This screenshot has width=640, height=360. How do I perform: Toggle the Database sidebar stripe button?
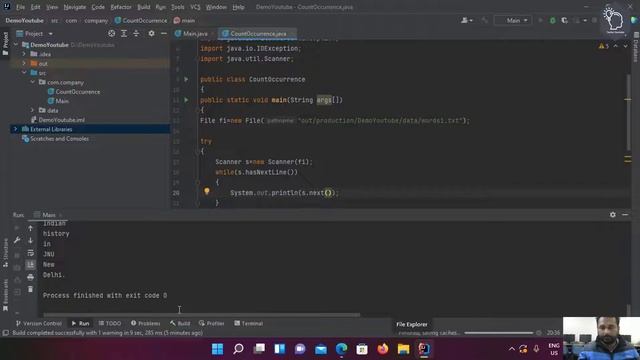(x=636, y=47)
